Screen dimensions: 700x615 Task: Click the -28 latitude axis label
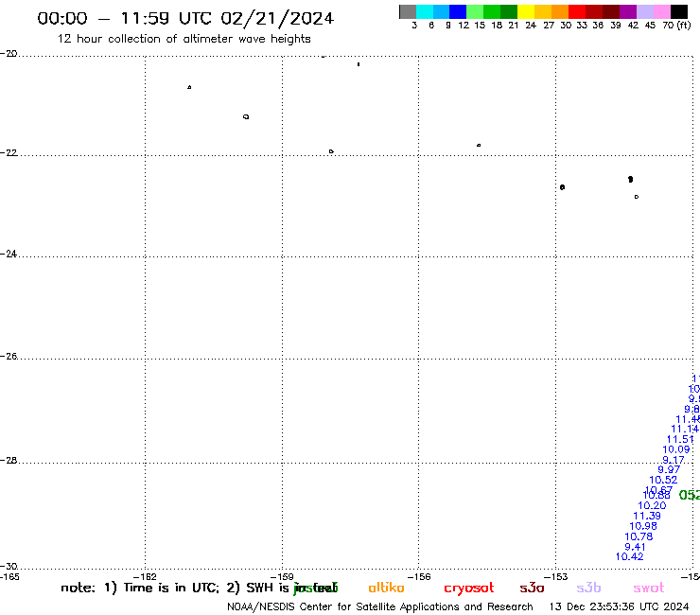tap(9, 460)
